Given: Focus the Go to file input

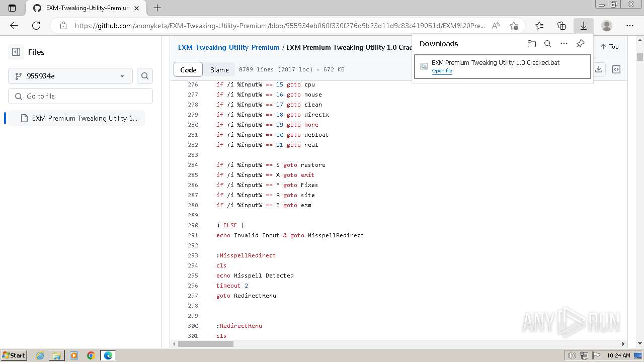Looking at the screenshot, I should click(x=80, y=96).
